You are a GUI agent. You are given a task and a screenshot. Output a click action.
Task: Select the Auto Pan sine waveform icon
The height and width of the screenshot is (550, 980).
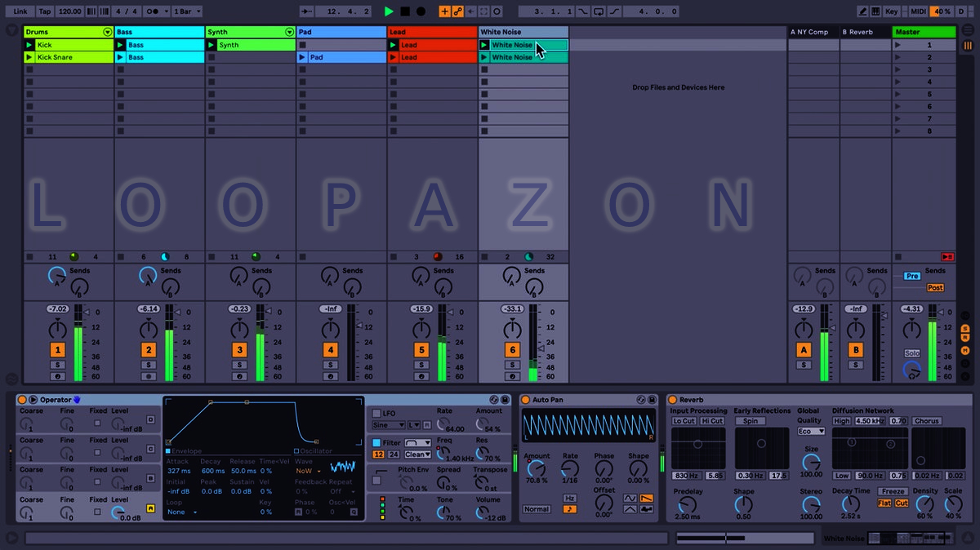[x=630, y=498]
